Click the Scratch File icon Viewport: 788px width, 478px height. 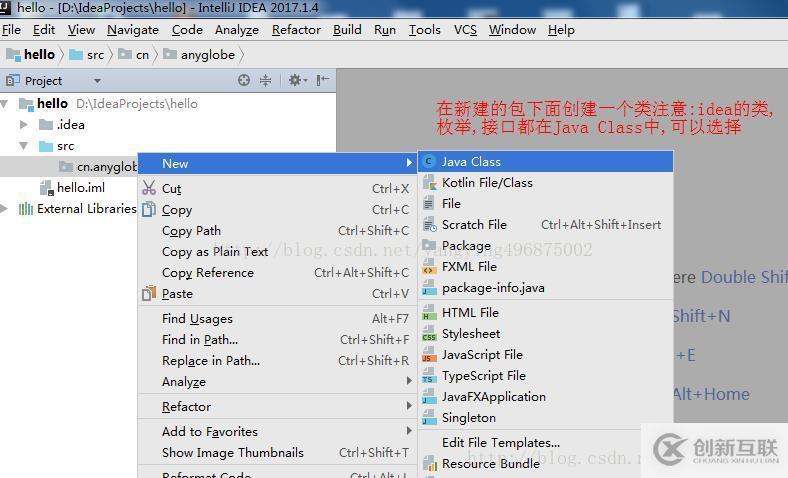point(429,225)
